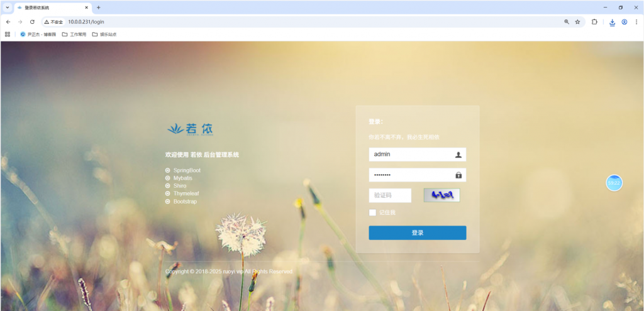The height and width of the screenshot is (311, 644).
Task: Click the bullet icon beside SpringBoot
Action: tap(167, 170)
